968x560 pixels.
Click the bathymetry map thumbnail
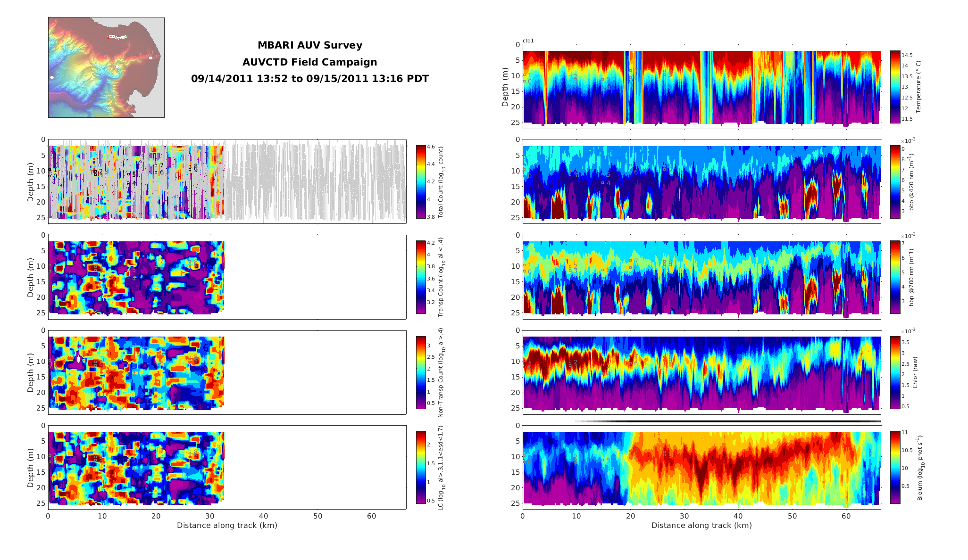click(106, 67)
